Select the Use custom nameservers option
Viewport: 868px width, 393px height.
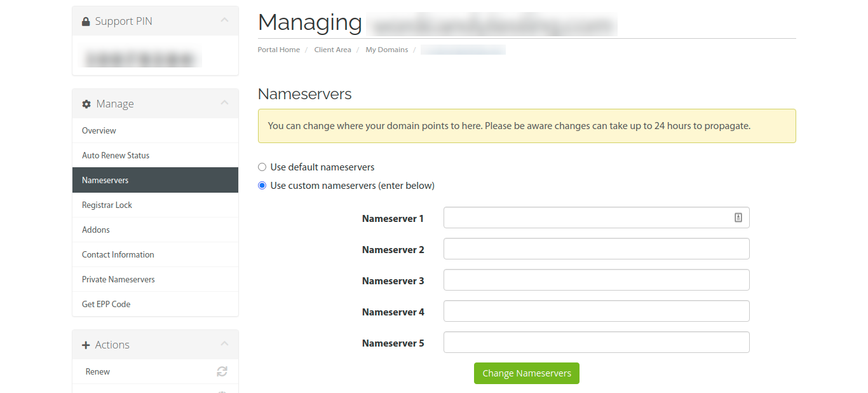(x=262, y=185)
